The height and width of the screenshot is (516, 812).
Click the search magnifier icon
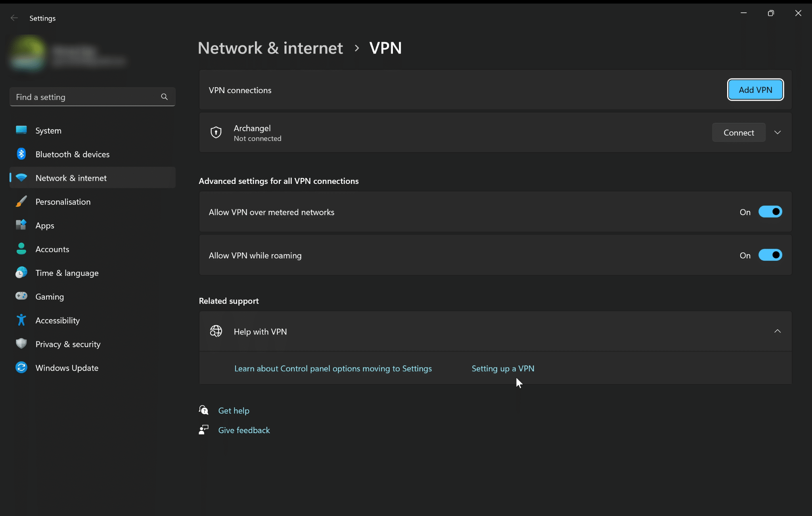tap(164, 97)
